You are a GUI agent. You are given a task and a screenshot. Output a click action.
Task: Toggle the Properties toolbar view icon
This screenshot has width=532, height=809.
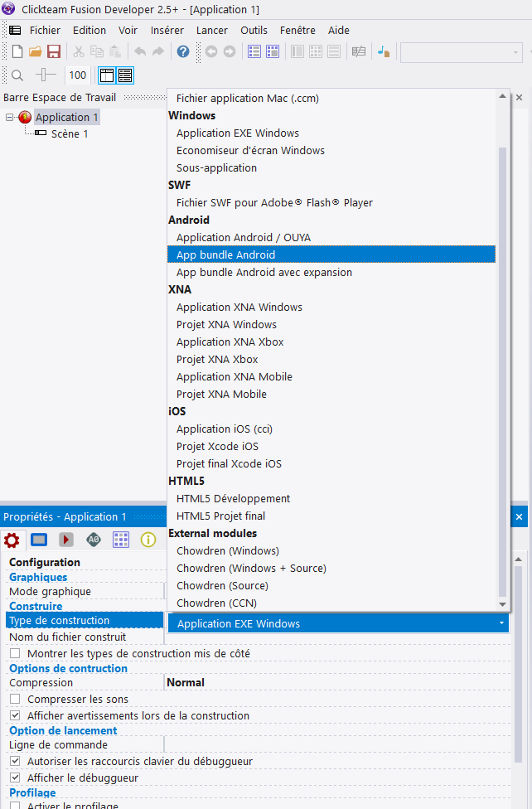(x=125, y=75)
